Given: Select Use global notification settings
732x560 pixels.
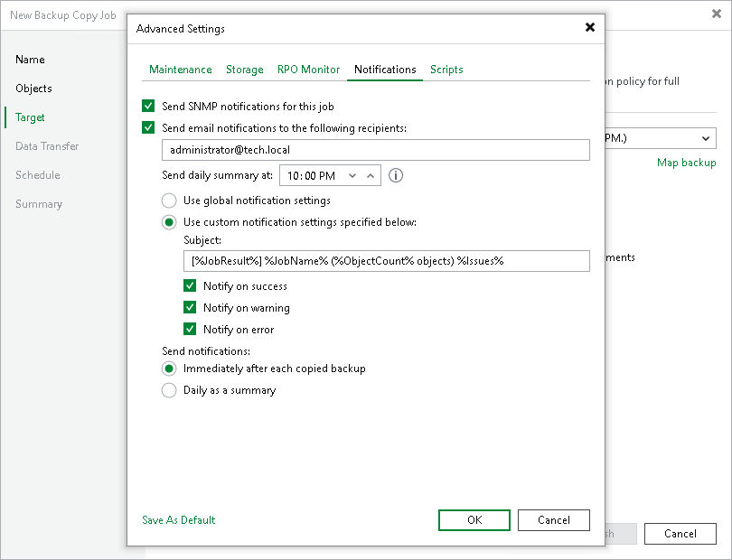Looking at the screenshot, I should (169, 201).
